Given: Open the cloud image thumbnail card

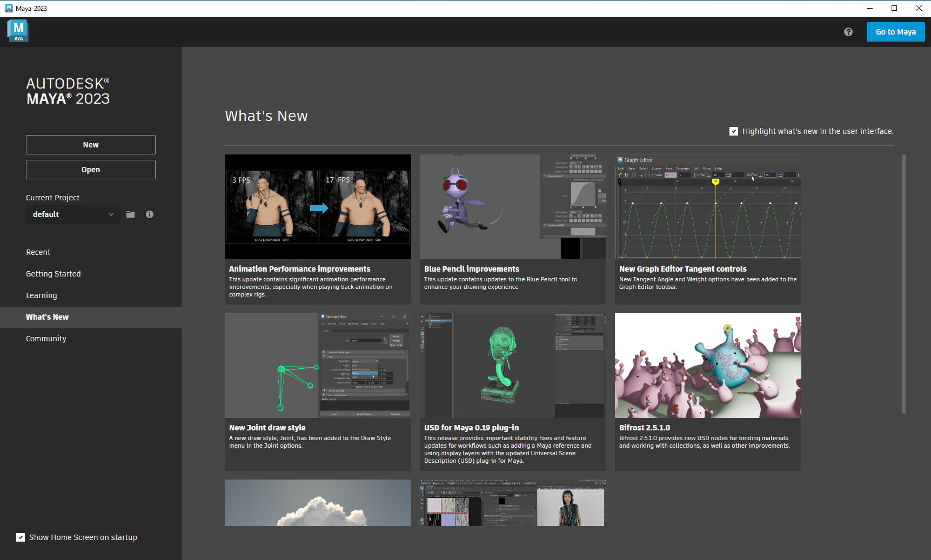Looking at the screenshot, I should click(318, 503).
